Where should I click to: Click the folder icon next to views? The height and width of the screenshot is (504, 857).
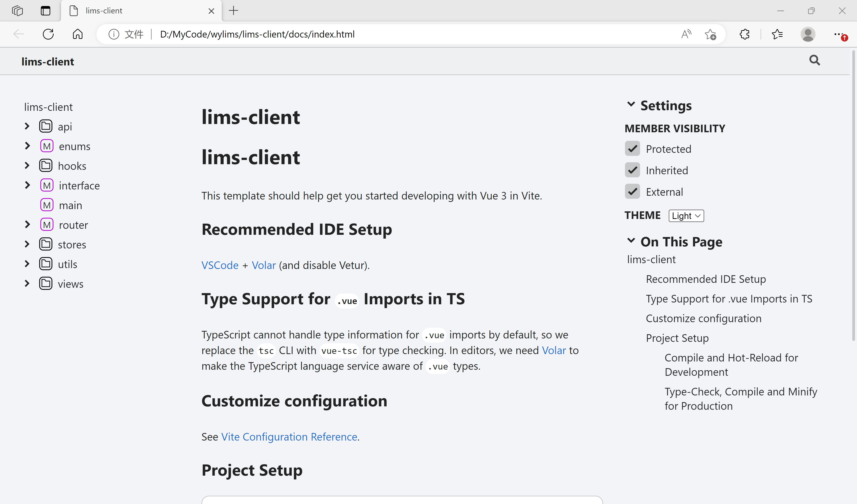(46, 283)
